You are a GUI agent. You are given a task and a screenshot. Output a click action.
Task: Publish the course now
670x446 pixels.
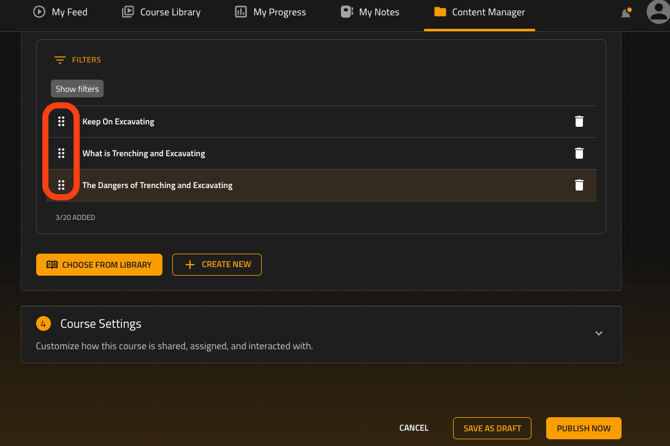tap(583, 428)
